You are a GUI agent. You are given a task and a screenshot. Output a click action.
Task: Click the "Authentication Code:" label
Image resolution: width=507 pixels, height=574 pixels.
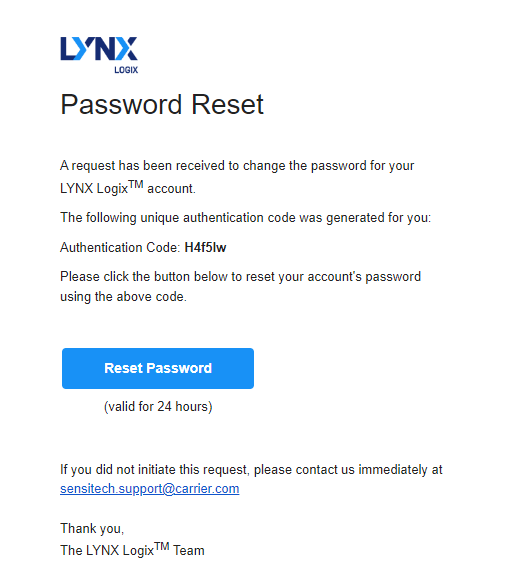tap(120, 247)
